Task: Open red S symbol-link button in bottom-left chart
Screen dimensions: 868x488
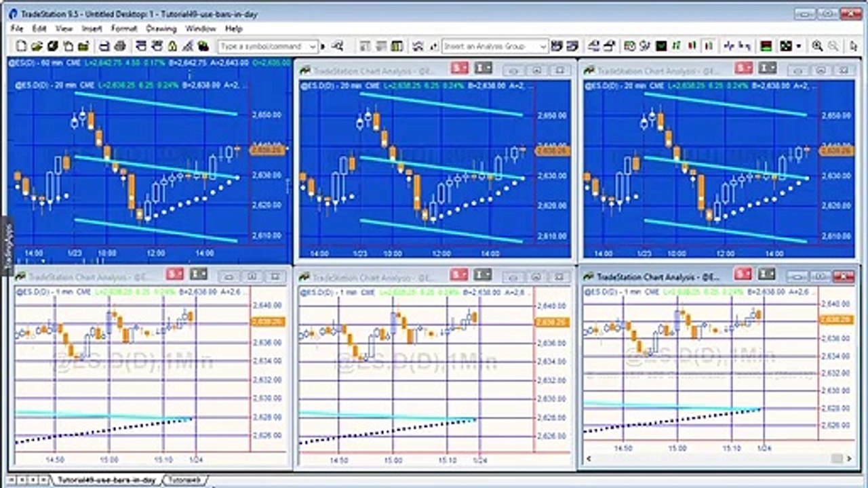Action: (176, 274)
